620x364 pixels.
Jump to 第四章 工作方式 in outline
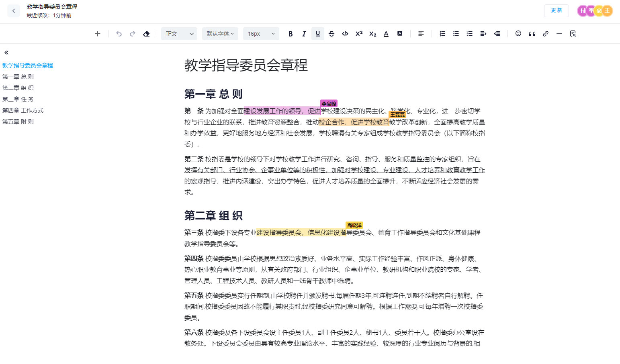(x=23, y=110)
